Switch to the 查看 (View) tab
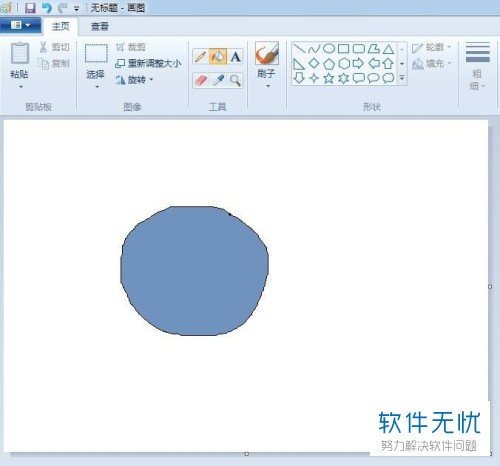This screenshot has width=500, height=466. coord(100,26)
